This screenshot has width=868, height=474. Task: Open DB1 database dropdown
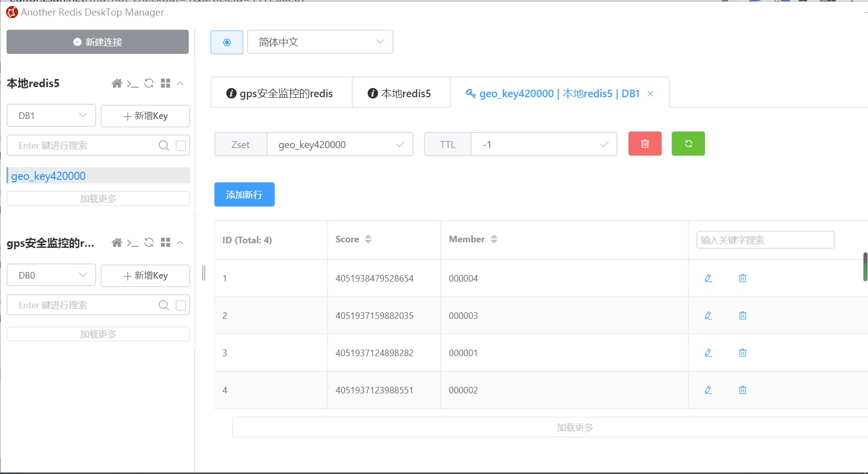(51, 116)
